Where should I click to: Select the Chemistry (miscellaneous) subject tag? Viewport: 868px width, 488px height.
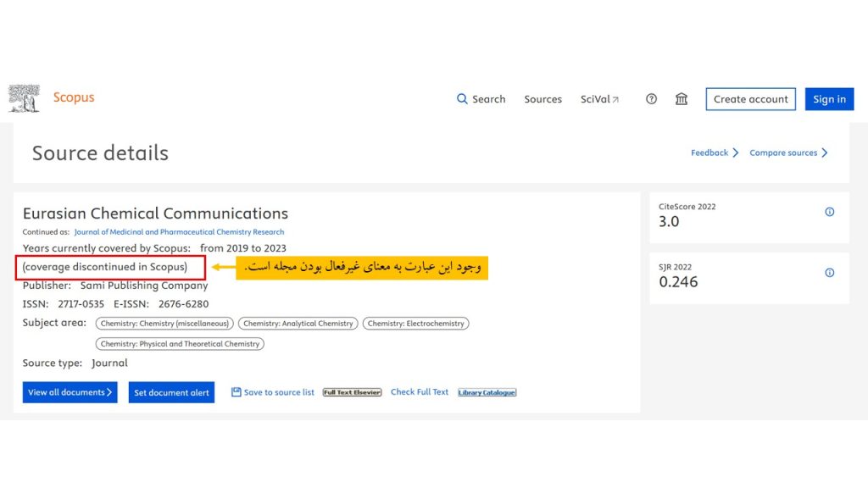click(x=164, y=323)
